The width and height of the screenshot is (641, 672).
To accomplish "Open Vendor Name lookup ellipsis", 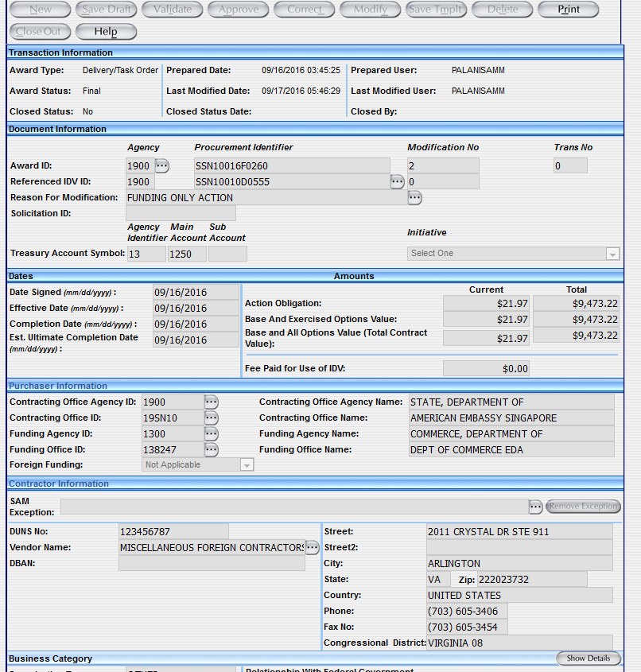I will pyautogui.click(x=313, y=547).
